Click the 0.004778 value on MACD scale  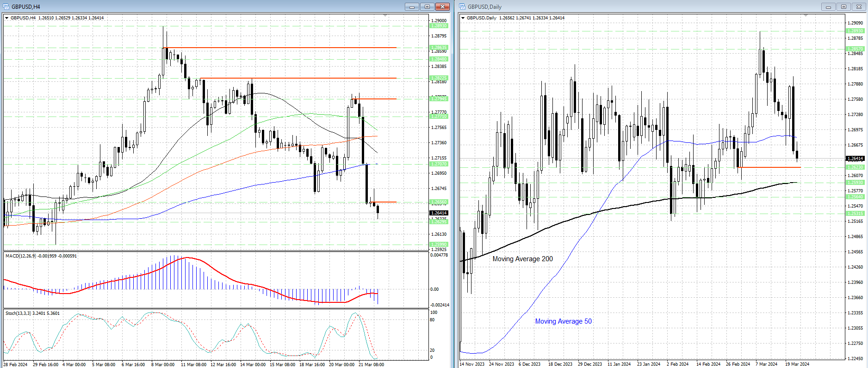pyautogui.click(x=439, y=255)
